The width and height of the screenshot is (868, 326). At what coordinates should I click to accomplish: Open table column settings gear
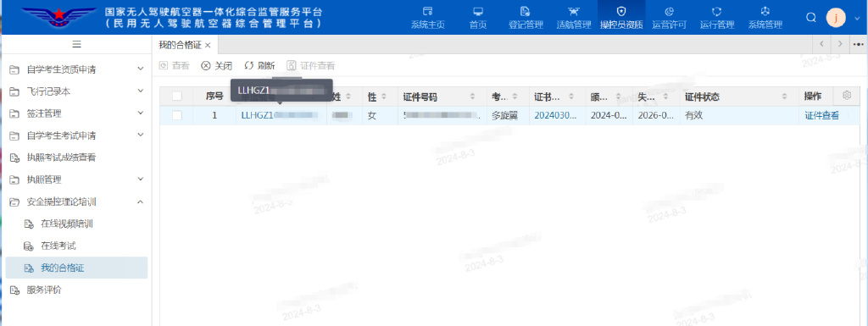pyautogui.click(x=847, y=95)
